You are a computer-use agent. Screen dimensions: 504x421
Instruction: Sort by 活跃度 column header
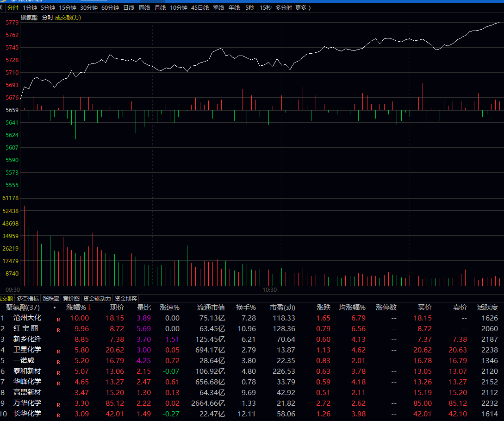point(487,308)
